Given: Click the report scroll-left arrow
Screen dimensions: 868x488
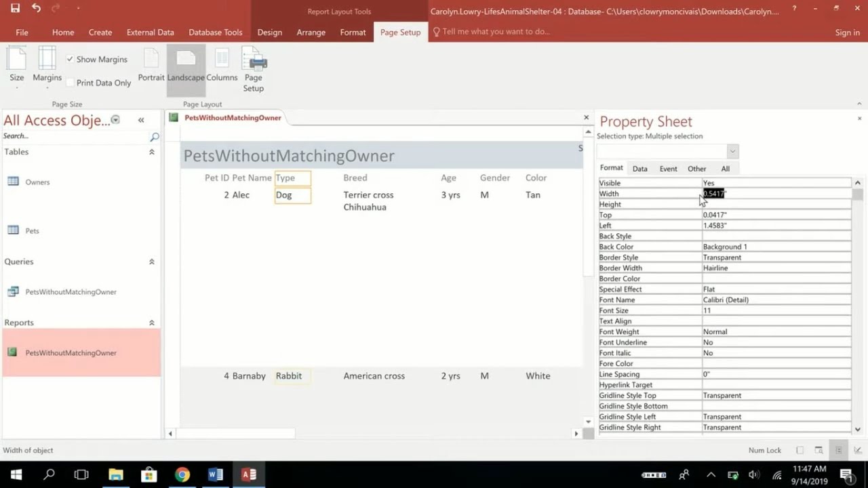Looking at the screenshot, I should point(170,433).
